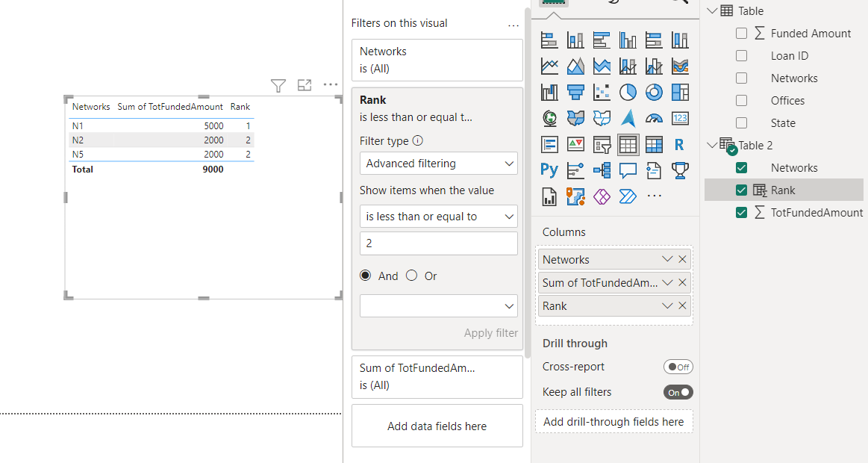868x463 pixels.
Task: Select the Power Automate visual
Action: click(x=628, y=196)
